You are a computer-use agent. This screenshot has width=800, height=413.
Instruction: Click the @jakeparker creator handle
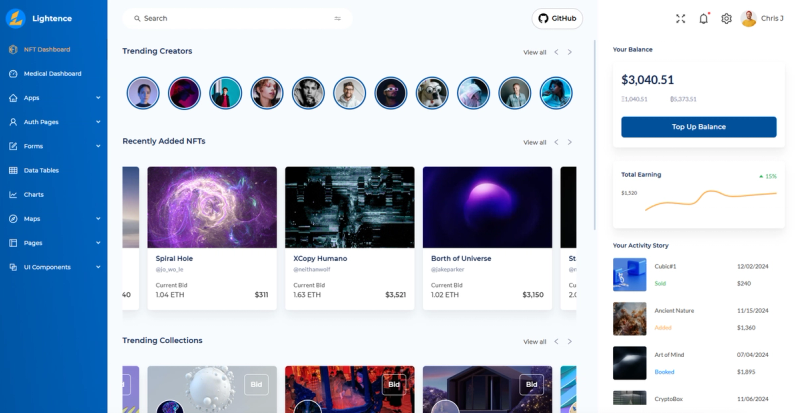pyautogui.click(x=447, y=269)
